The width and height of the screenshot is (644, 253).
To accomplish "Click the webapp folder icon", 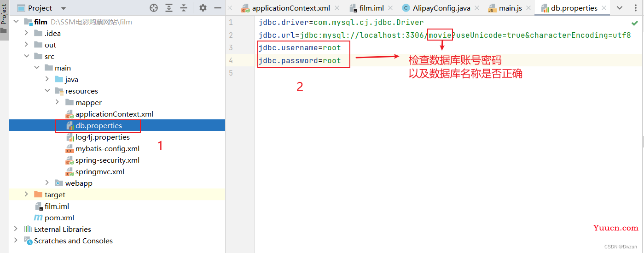I will coord(58,183).
